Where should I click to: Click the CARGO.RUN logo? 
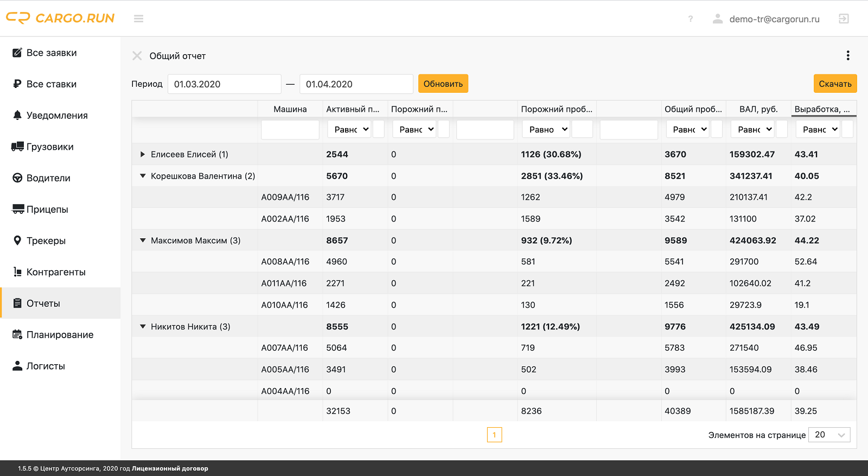60,18
